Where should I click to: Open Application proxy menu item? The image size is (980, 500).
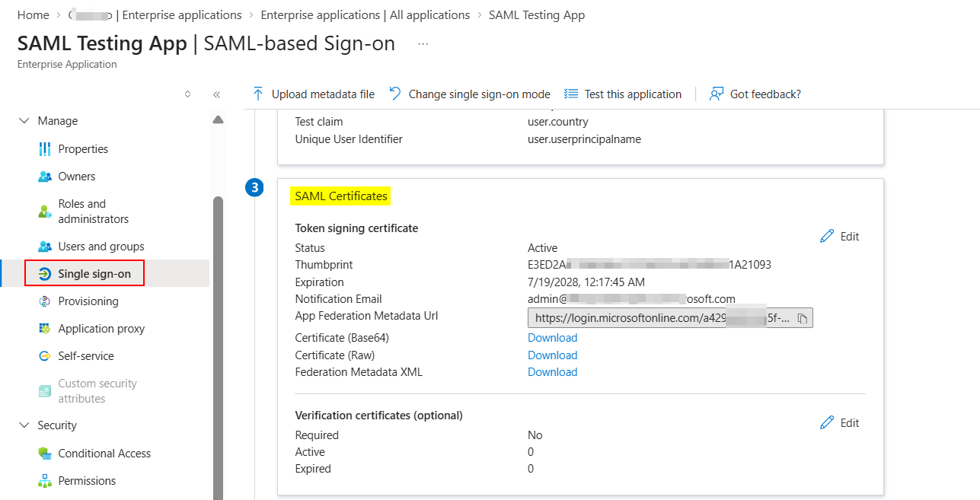[x=101, y=329]
